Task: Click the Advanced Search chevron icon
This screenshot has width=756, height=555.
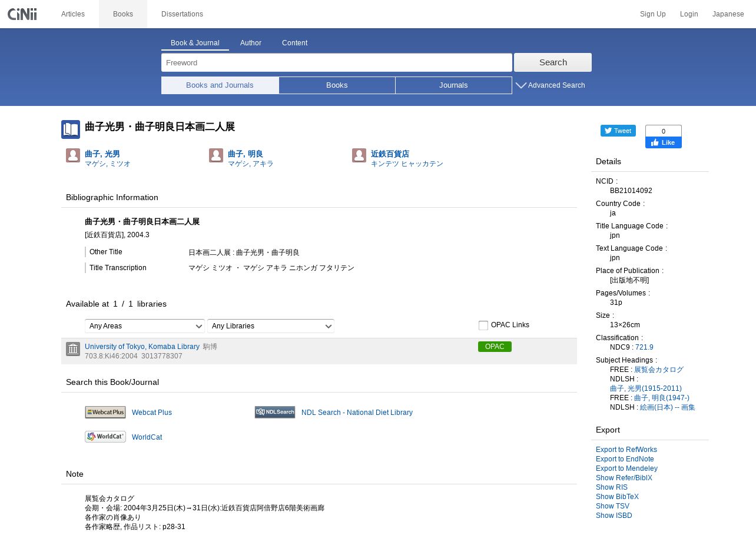Action: [521, 85]
